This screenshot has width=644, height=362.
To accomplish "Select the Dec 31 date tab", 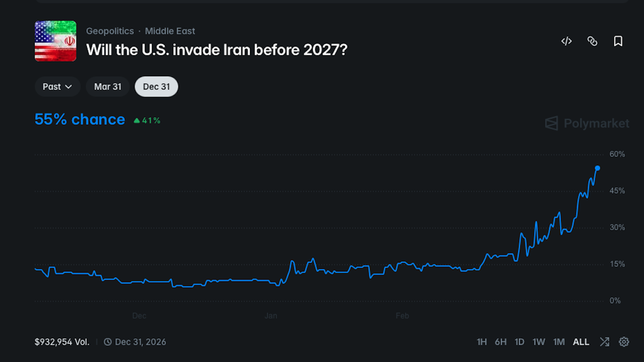I will pos(156,86).
